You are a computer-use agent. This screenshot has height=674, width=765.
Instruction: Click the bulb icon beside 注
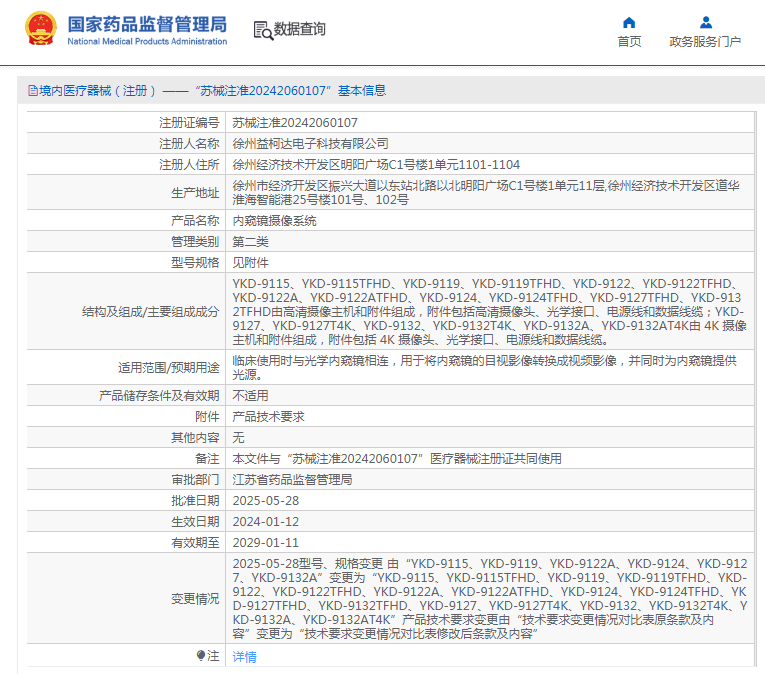pos(201,655)
